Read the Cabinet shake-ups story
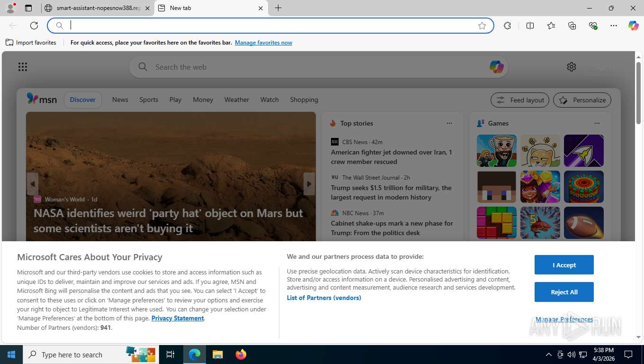This screenshot has width=644, height=364. coord(392,228)
